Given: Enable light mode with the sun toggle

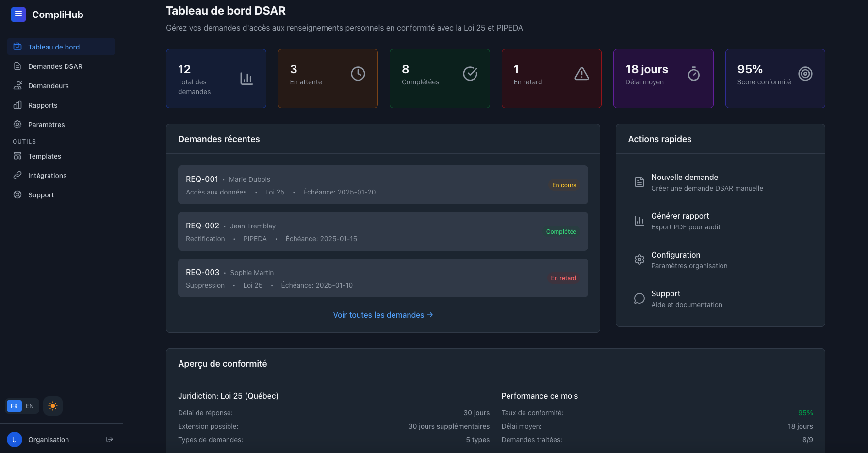Looking at the screenshot, I should [52, 406].
